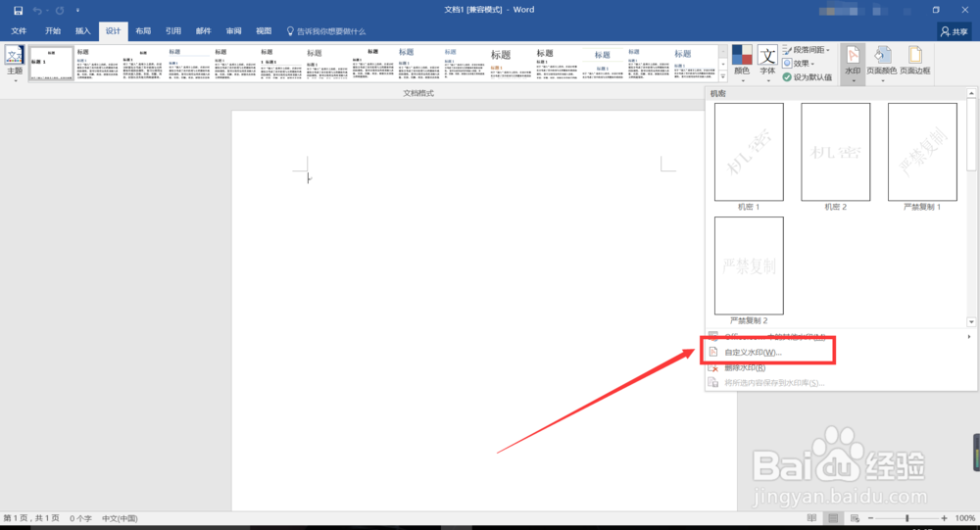Switch to the 开始 tab
The width and height of the screenshot is (980, 530).
click(53, 30)
